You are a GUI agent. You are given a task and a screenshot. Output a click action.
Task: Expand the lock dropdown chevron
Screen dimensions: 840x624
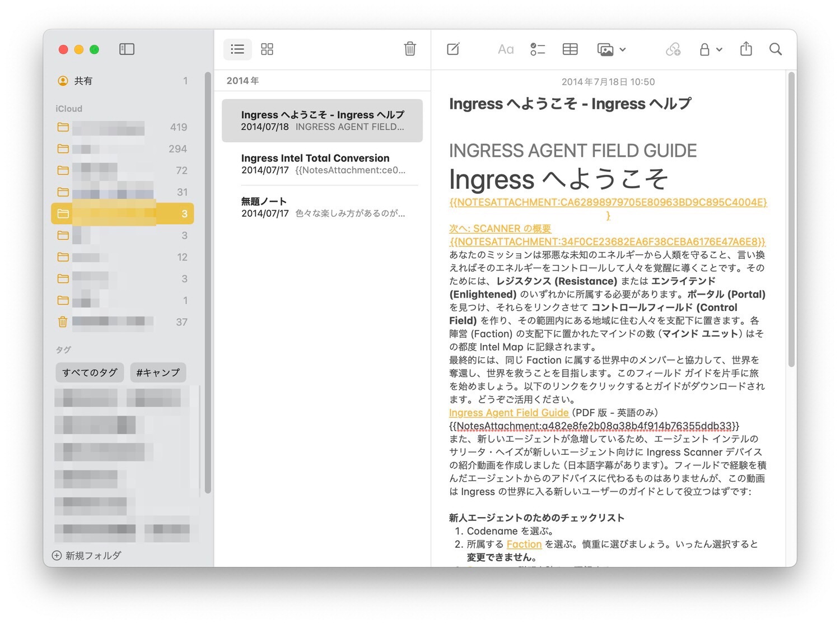pos(720,49)
